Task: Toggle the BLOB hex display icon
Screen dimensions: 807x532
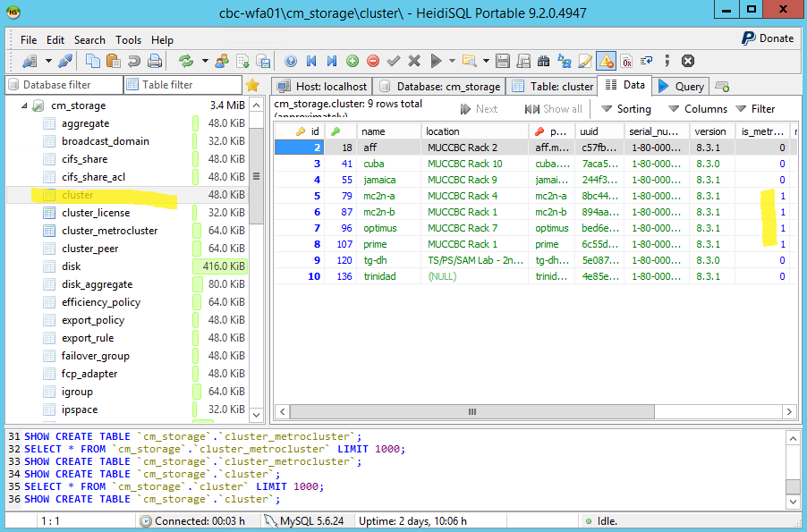Action: click(x=626, y=61)
